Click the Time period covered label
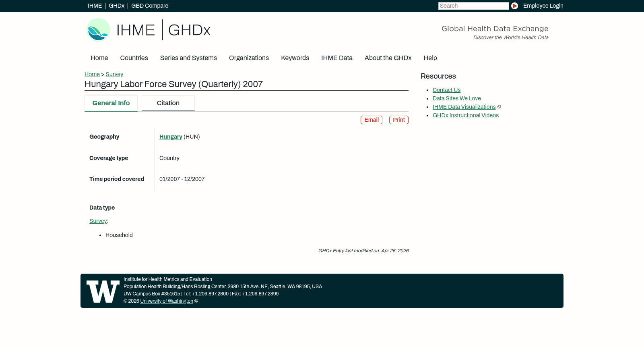 pos(117,179)
